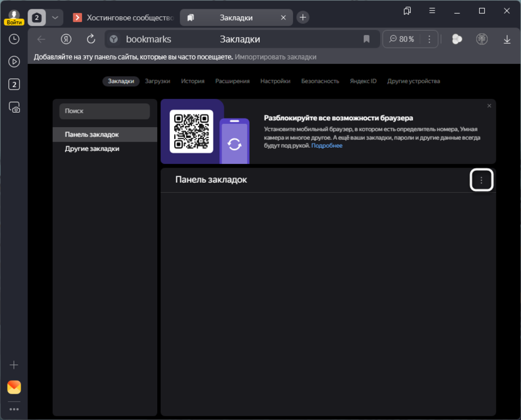
Task: Take a screenshot with the camera sidebar icon
Action: 14,107
